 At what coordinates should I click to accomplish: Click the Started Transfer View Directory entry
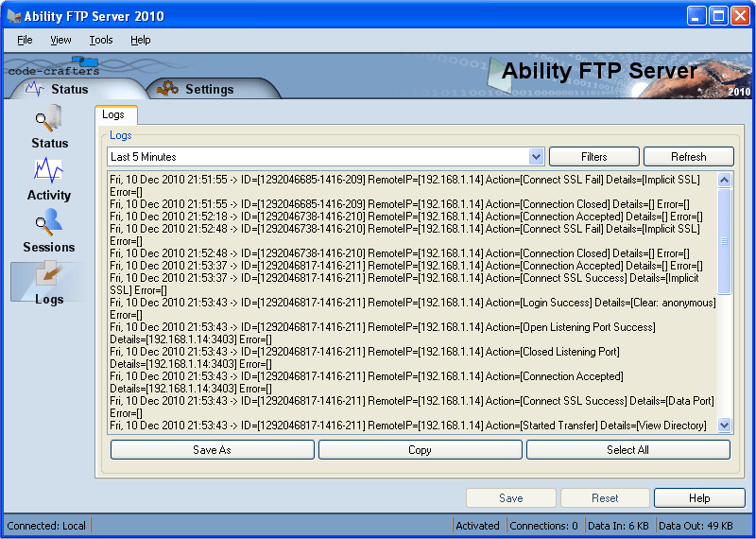click(x=408, y=426)
